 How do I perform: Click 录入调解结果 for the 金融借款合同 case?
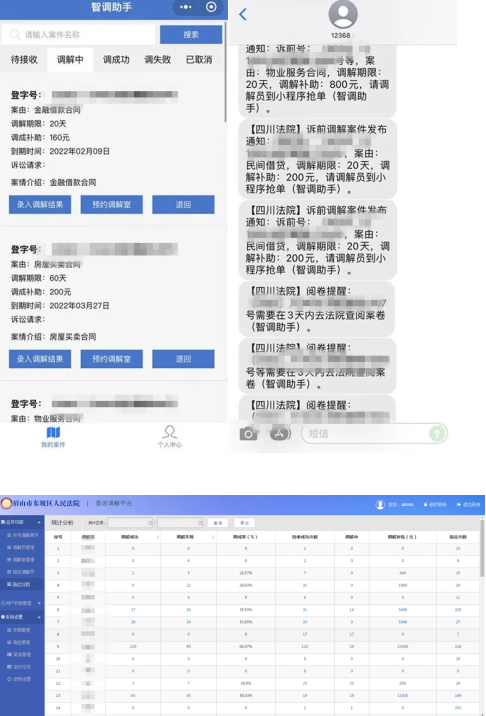tap(40, 205)
